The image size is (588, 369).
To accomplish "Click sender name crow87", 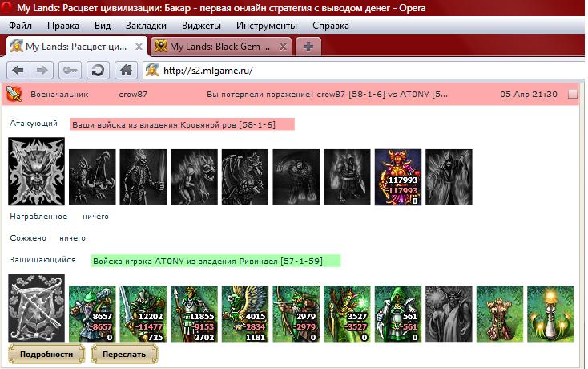I will tap(133, 95).
